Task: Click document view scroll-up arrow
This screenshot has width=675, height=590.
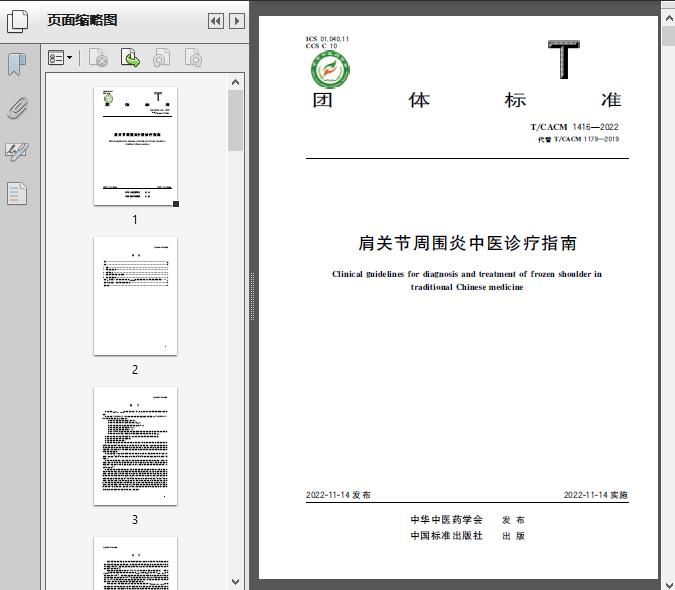Action: pos(669,18)
